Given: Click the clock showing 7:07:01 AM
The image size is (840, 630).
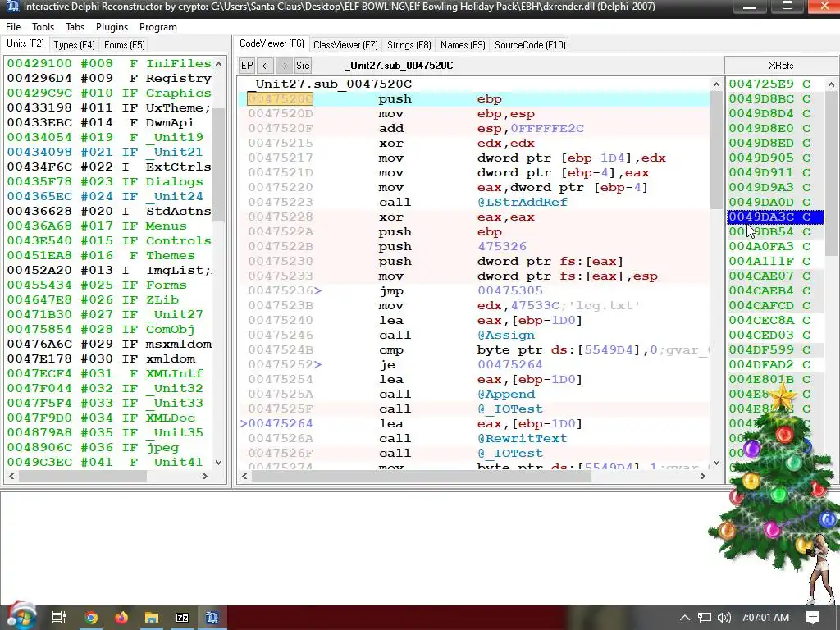Looking at the screenshot, I should tap(765, 618).
